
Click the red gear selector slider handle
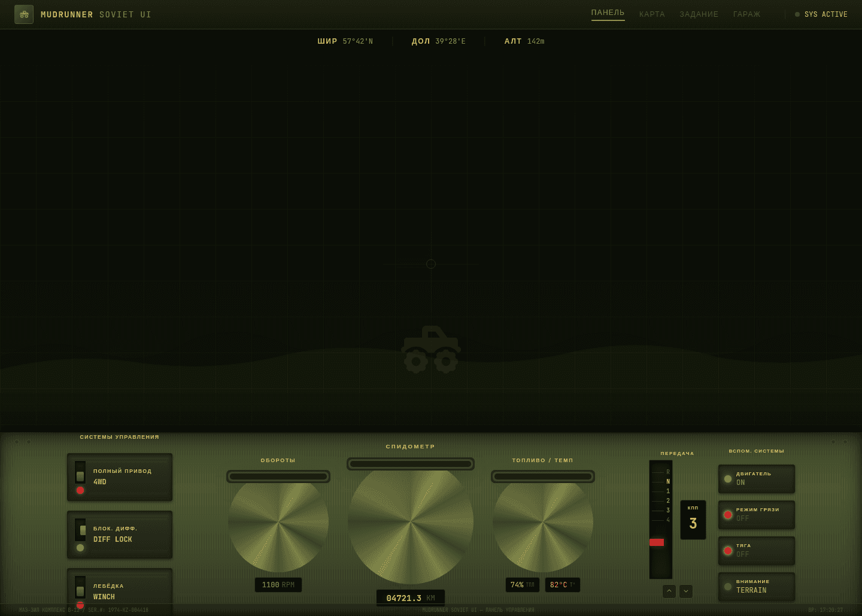click(657, 542)
